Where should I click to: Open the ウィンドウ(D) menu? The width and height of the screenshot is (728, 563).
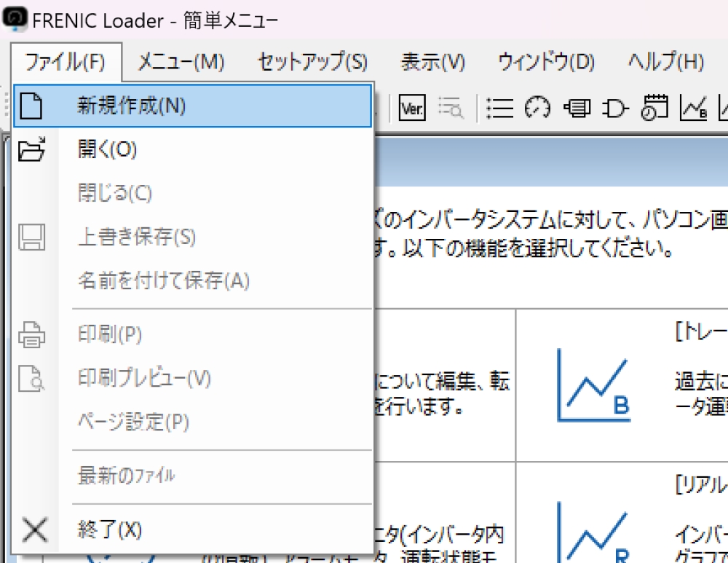(546, 62)
